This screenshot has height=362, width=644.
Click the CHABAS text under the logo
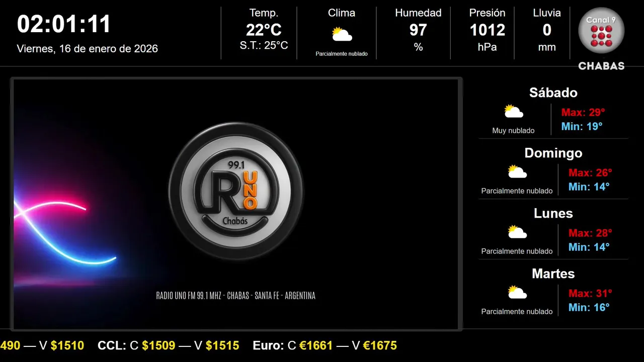pyautogui.click(x=601, y=66)
